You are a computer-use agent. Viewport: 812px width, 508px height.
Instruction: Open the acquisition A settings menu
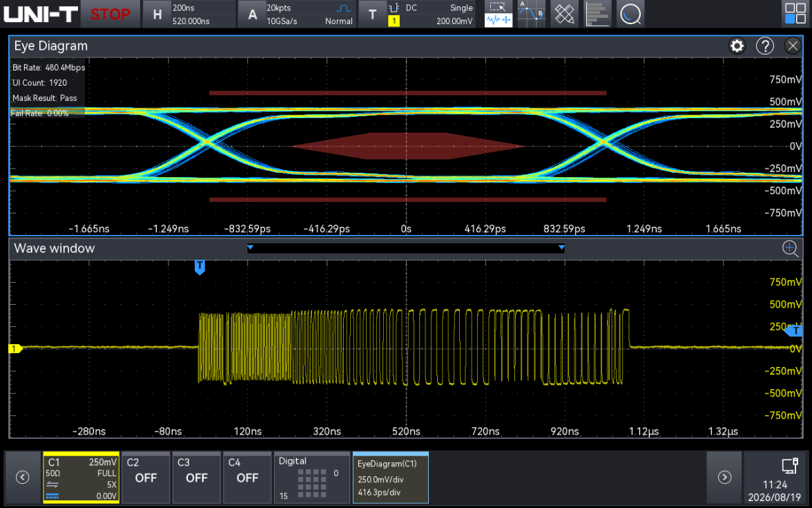(x=251, y=15)
